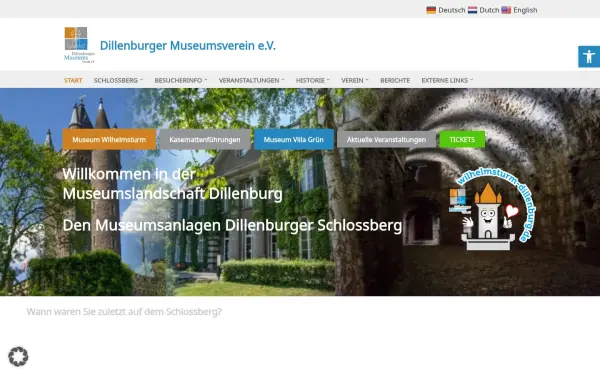The height and width of the screenshot is (375, 600).
Task: Click the English flag icon
Action: (x=506, y=10)
